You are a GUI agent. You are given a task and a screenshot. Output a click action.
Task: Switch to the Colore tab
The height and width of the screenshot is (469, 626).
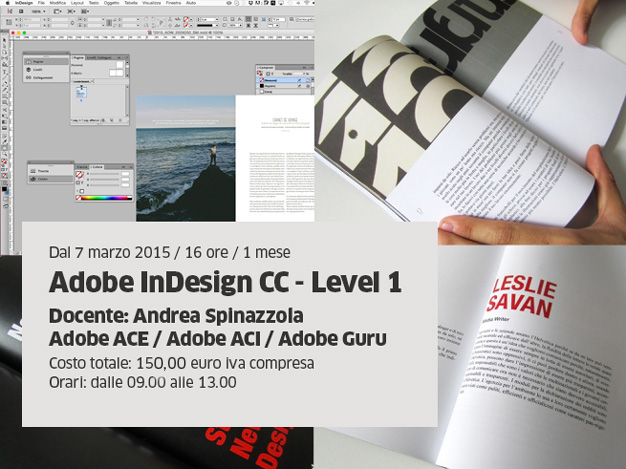(98, 166)
